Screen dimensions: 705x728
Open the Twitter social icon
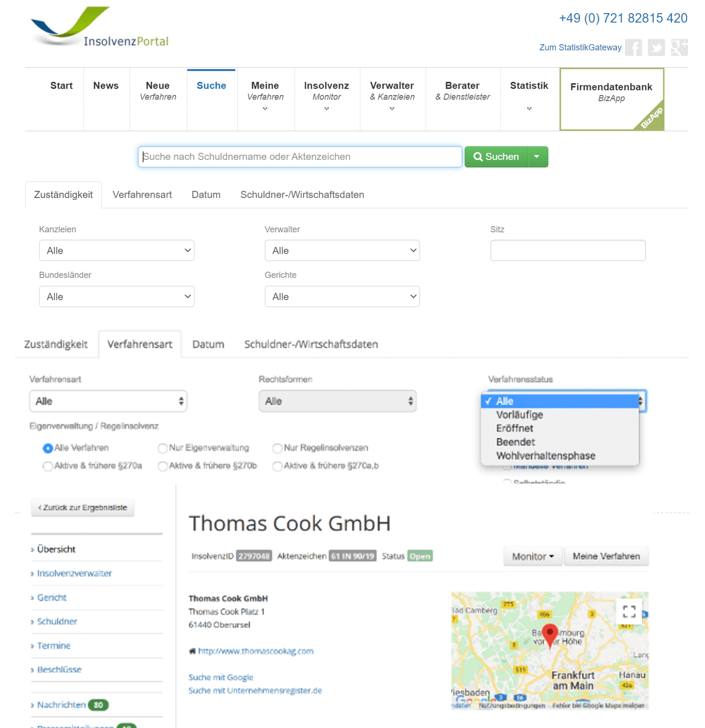pos(657,48)
